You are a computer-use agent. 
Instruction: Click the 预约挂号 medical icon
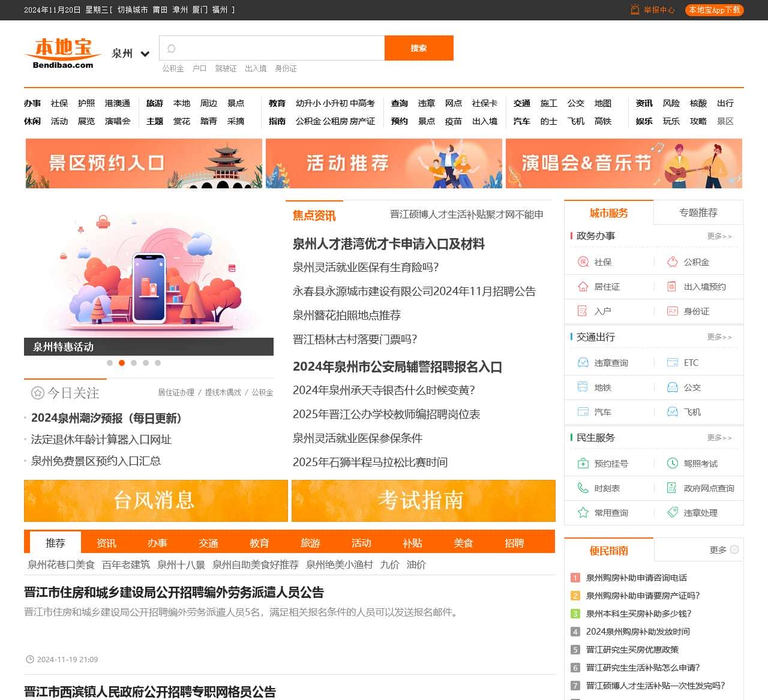583,464
